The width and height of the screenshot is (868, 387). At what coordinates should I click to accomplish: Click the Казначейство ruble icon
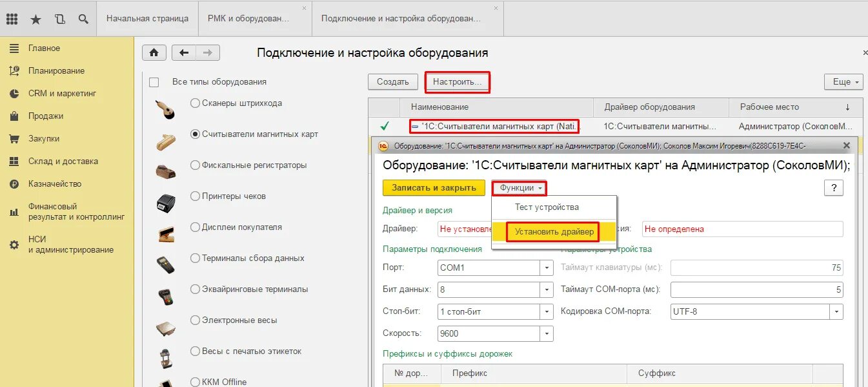tap(14, 184)
